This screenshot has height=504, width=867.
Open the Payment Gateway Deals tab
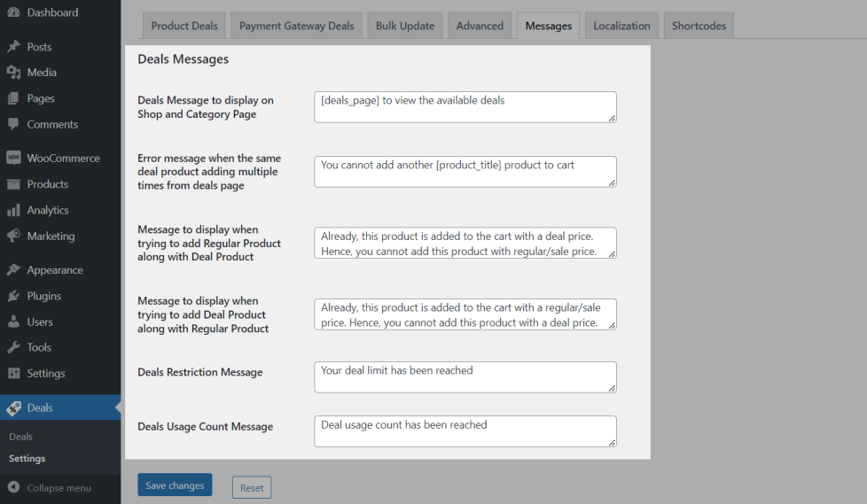click(296, 26)
